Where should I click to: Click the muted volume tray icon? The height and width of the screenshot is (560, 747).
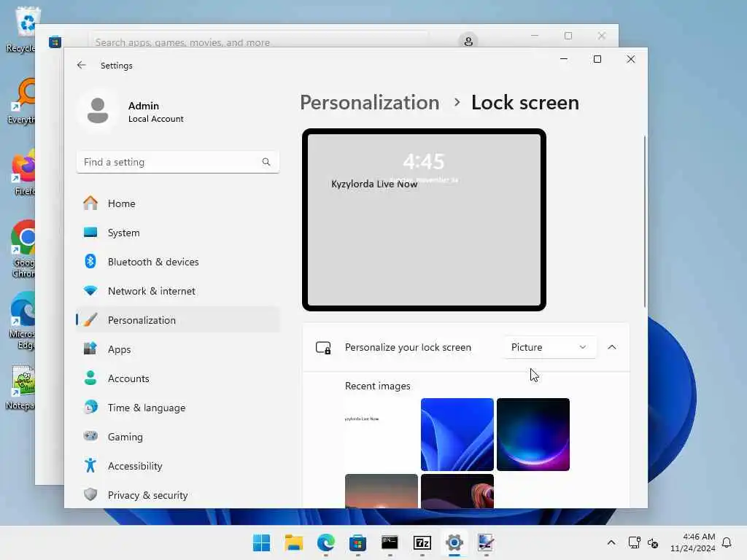tap(653, 542)
